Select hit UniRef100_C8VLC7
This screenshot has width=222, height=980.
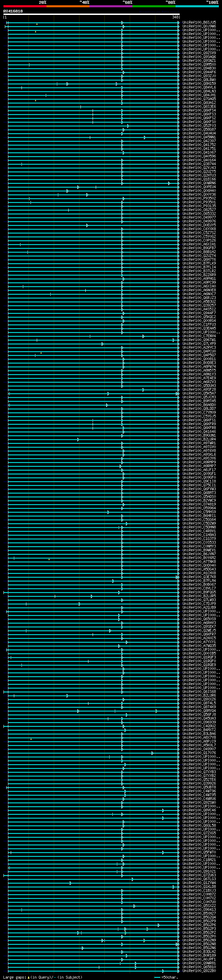coord(199,589)
